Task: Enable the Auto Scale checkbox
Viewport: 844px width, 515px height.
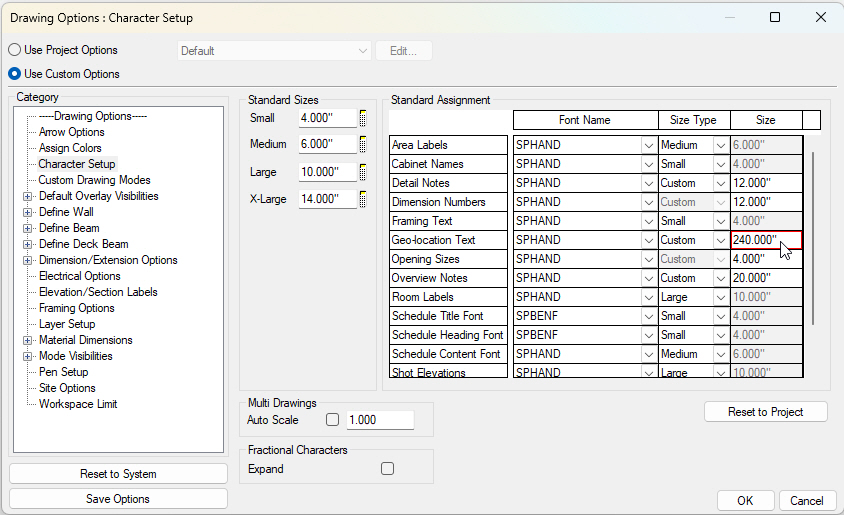Action: pos(333,420)
